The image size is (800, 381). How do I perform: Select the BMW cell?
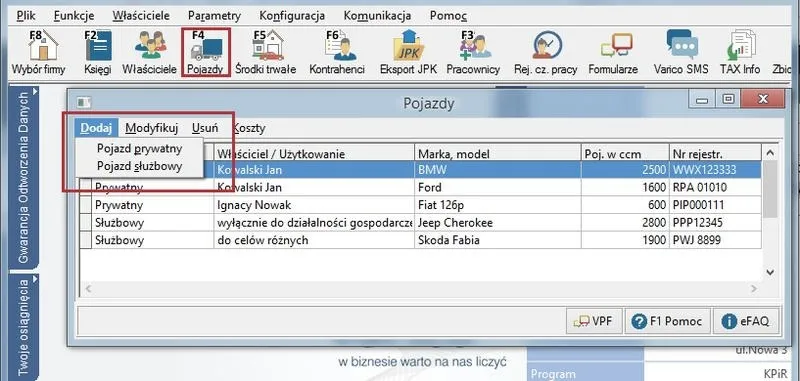pyautogui.click(x=497, y=169)
